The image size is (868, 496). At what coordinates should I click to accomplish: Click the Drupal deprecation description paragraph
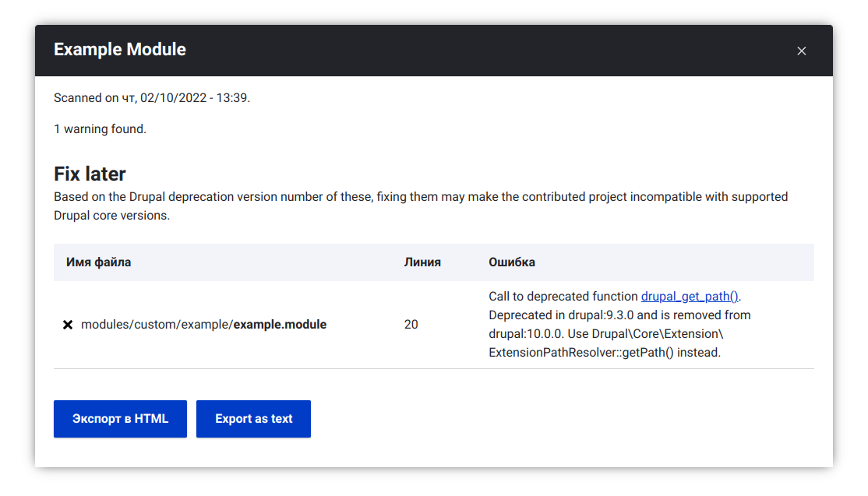pos(421,206)
